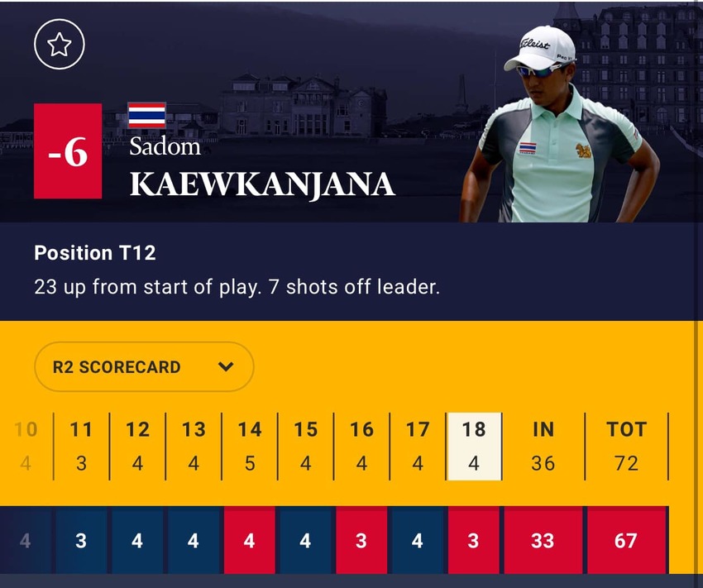The image size is (703, 588).
Task: Toggle favorite status for Sadom Kaewkanjana
Action: pyautogui.click(x=59, y=45)
